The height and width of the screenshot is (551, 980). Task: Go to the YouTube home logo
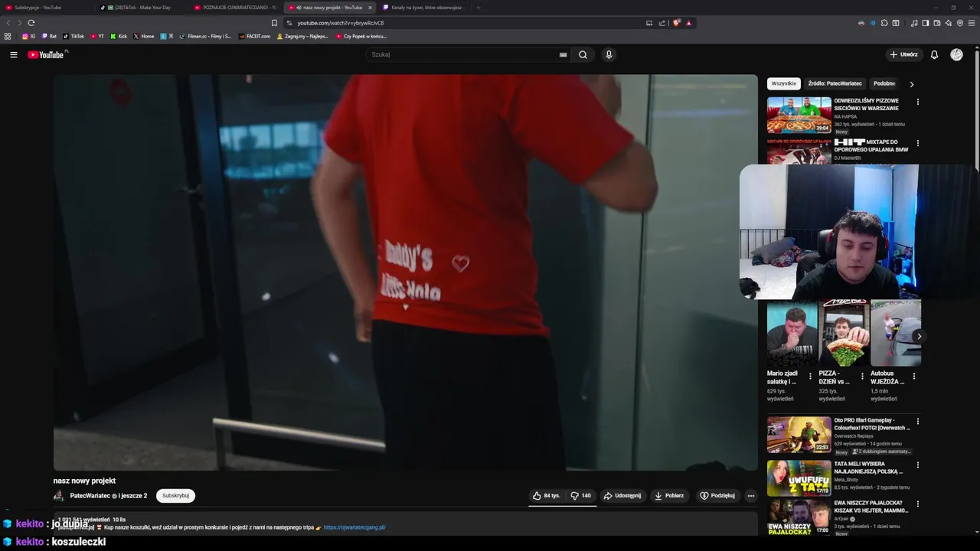[47, 55]
